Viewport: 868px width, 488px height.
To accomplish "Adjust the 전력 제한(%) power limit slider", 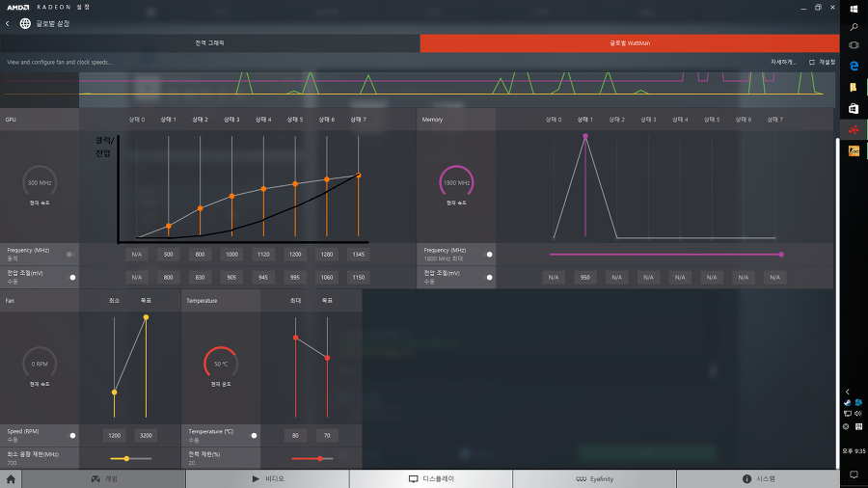I will click(319, 458).
